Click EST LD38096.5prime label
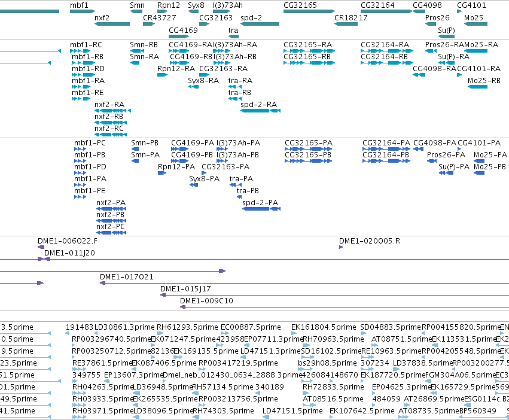509x420 pixels. pos(164,411)
